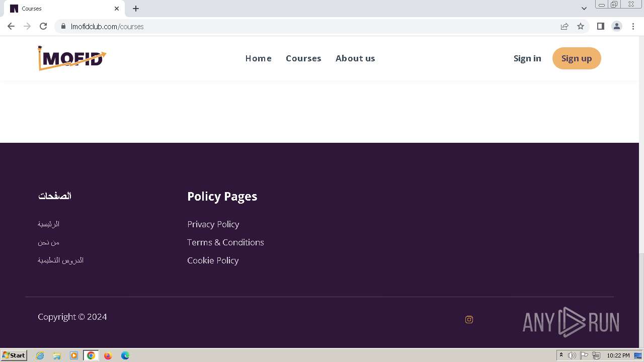Screen dimensions: 644x362
Task: Select the Courses browser tab
Action: 65,9
